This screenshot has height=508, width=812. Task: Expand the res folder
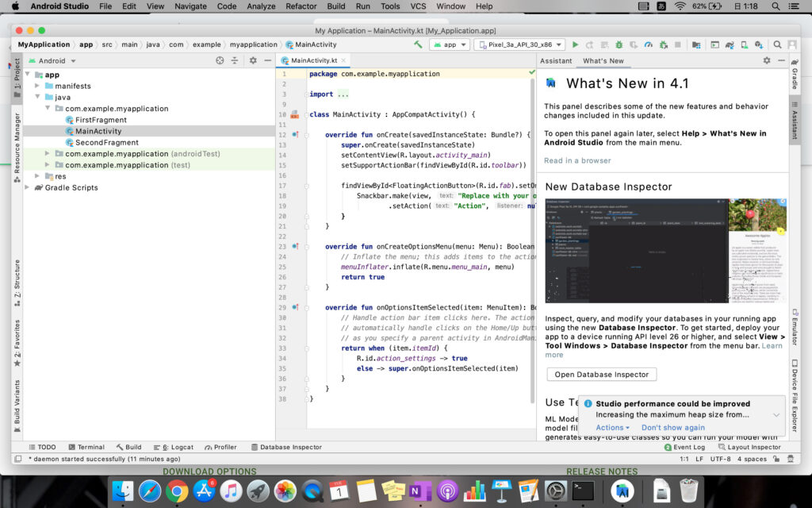point(37,176)
